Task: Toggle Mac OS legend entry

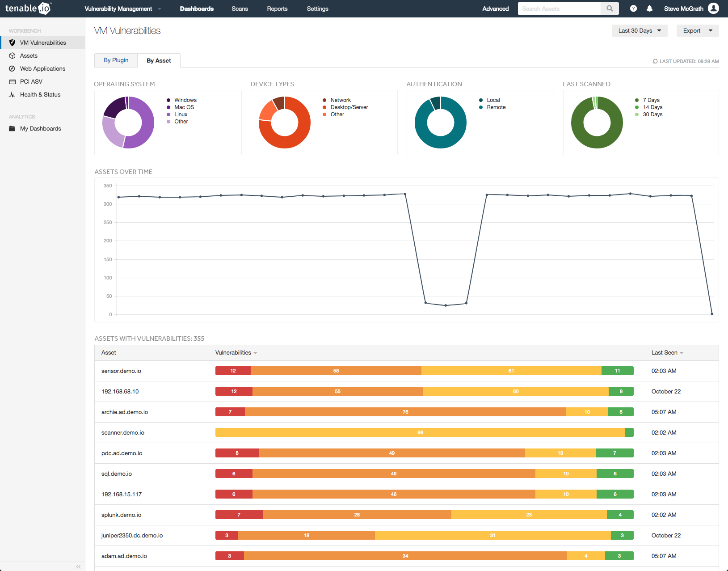Action: [x=180, y=107]
